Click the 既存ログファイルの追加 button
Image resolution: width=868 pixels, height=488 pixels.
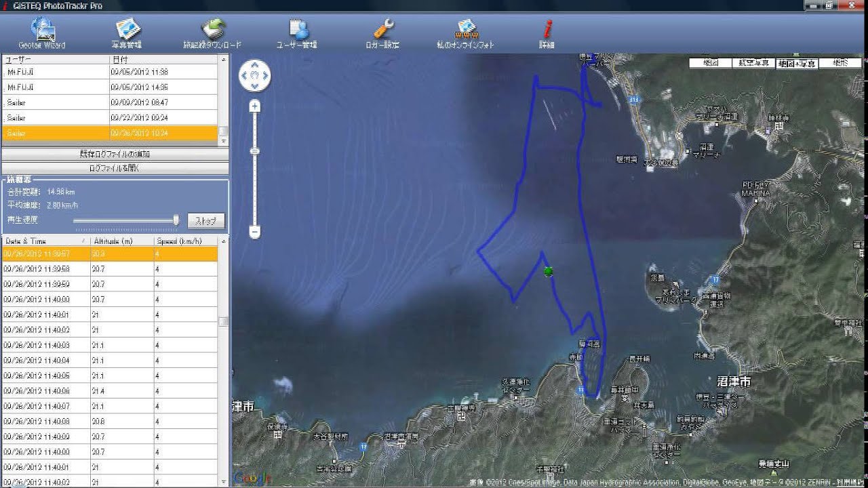[115, 154]
